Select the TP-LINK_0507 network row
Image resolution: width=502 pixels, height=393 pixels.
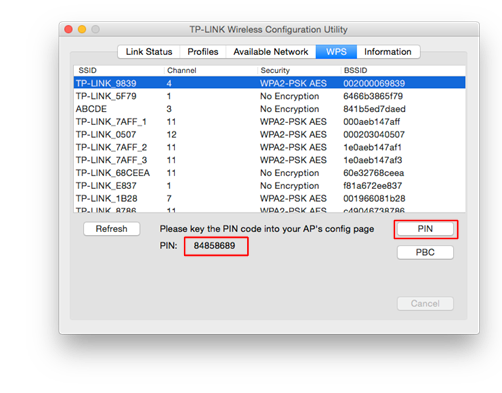point(269,134)
